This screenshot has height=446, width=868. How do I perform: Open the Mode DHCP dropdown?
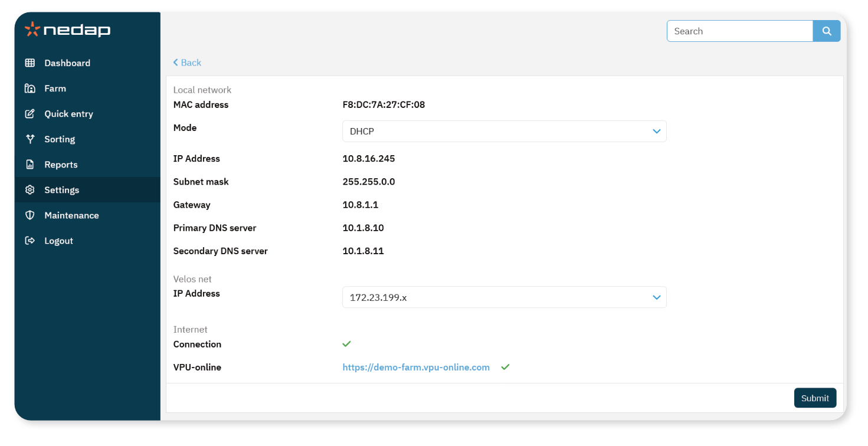505,132
